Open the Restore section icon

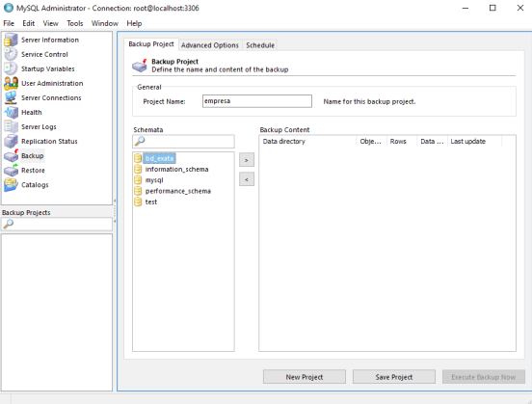(11, 170)
